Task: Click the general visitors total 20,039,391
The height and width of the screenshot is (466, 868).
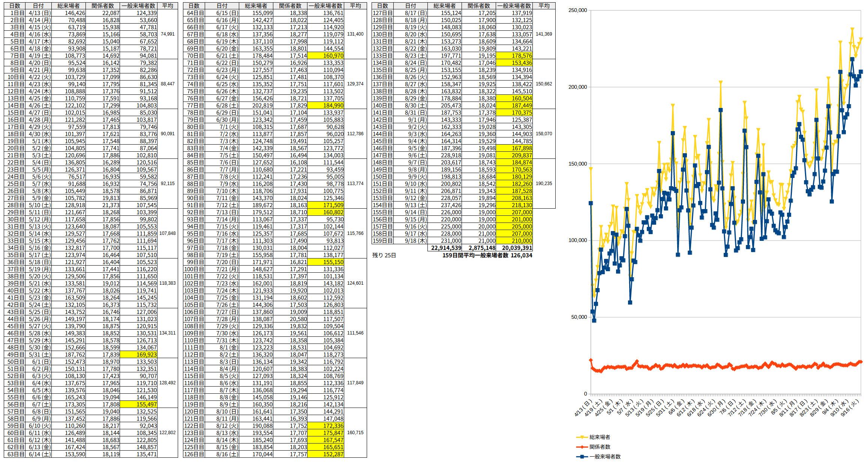Action: coord(514,248)
